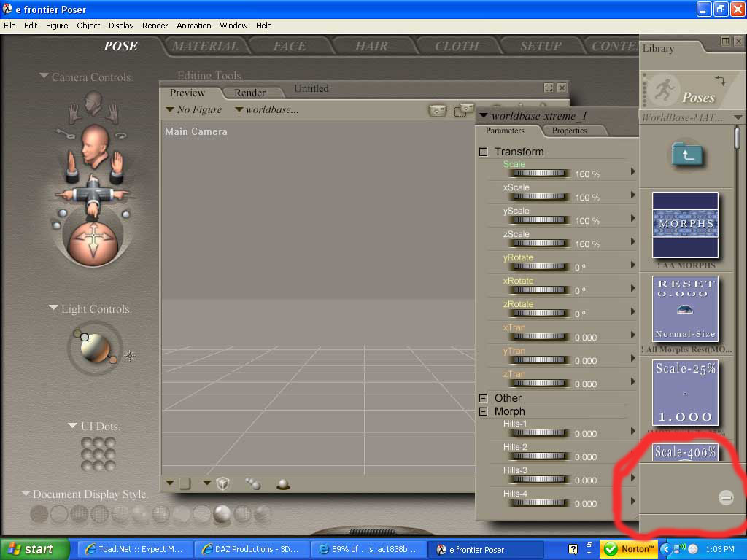This screenshot has height=560, width=747.
Task: Click the create light icon beside light sphere
Action: coord(130,356)
